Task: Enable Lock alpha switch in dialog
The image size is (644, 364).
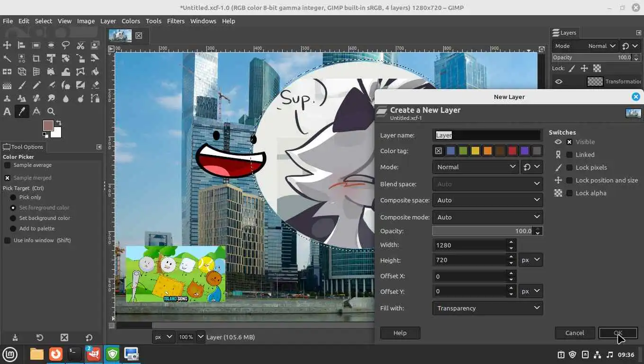Action: (570, 193)
